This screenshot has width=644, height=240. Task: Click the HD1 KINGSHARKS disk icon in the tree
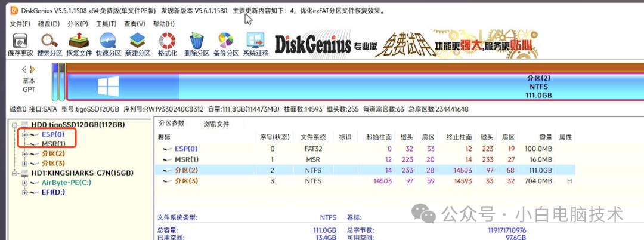(x=24, y=173)
